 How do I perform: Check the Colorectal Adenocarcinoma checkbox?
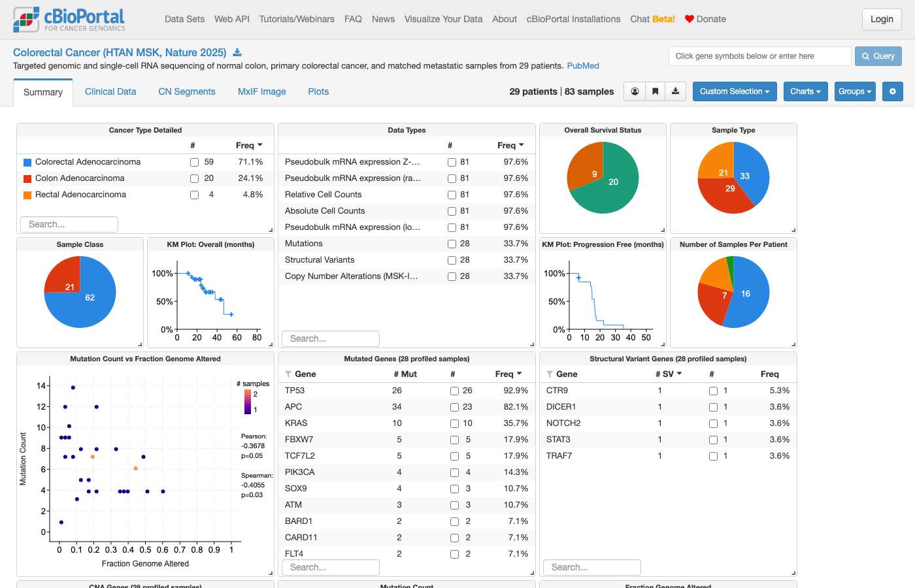pos(194,162)
